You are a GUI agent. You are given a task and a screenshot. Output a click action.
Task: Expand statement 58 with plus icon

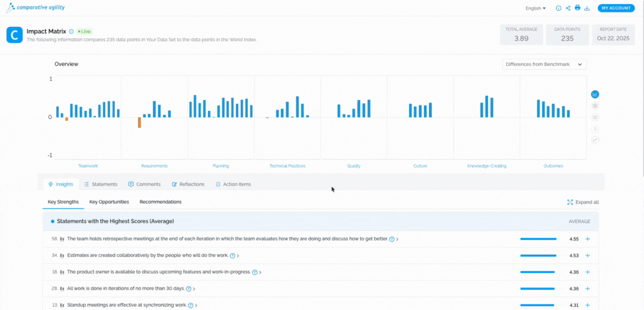(x=587, y=239)
